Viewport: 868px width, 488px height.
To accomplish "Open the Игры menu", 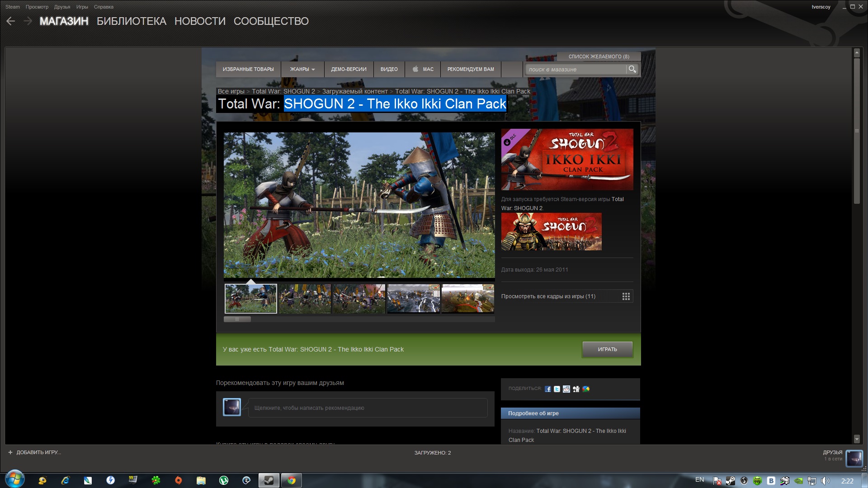I will click(82, 7).
